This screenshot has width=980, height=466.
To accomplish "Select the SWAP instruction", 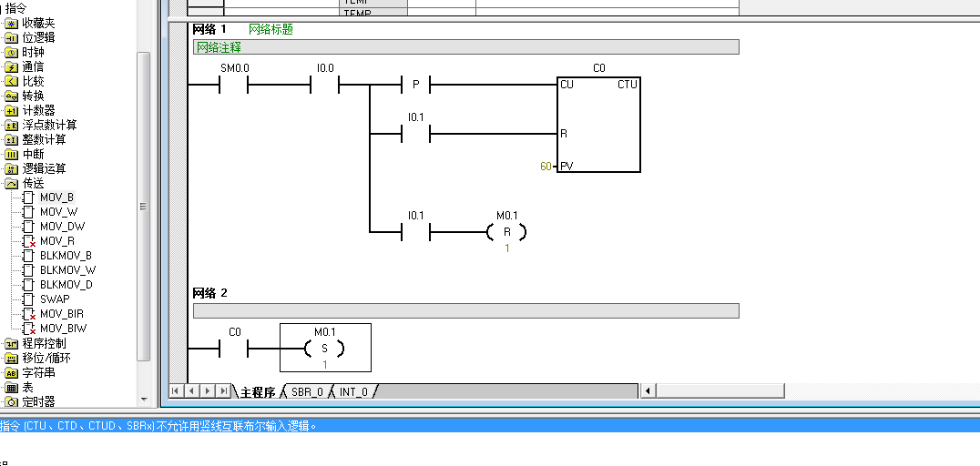I will (x=54, y=299).
